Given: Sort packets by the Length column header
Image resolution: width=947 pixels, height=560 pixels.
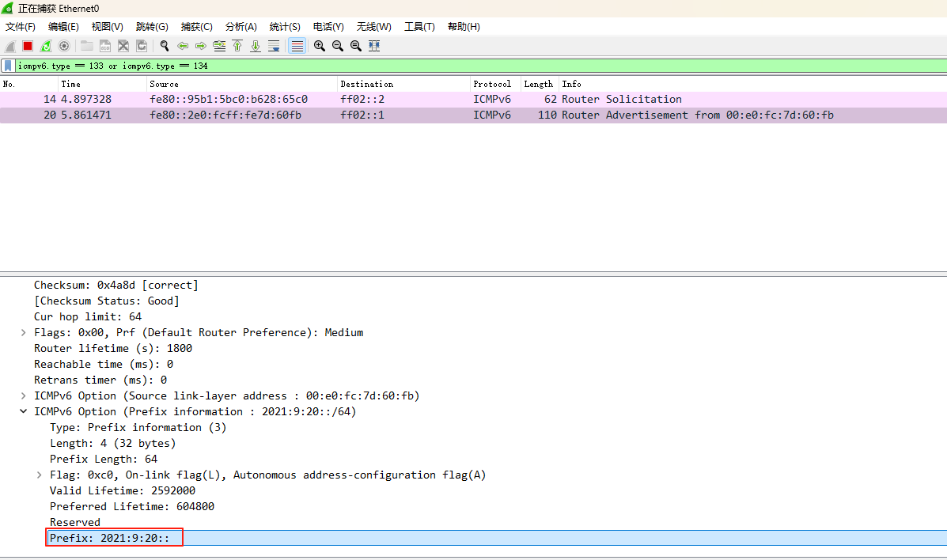Looking at the screenshot, I should (540, 84).
